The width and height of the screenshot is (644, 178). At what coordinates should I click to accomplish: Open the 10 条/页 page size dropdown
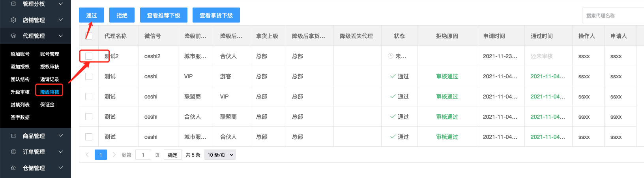coord(220,155)
